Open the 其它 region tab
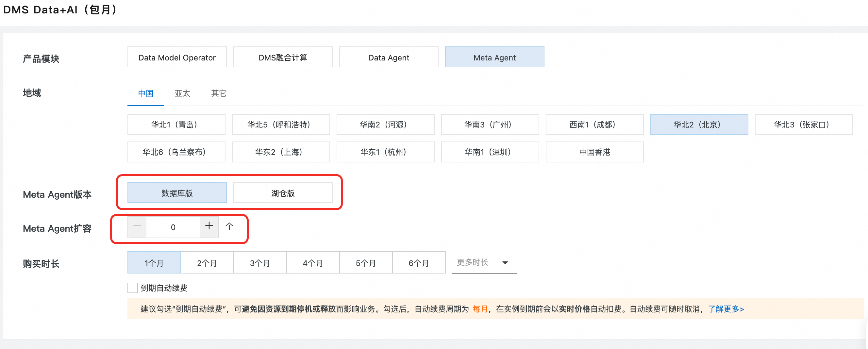The width and height of the screenshot is (868, 349). coord(219,93)
